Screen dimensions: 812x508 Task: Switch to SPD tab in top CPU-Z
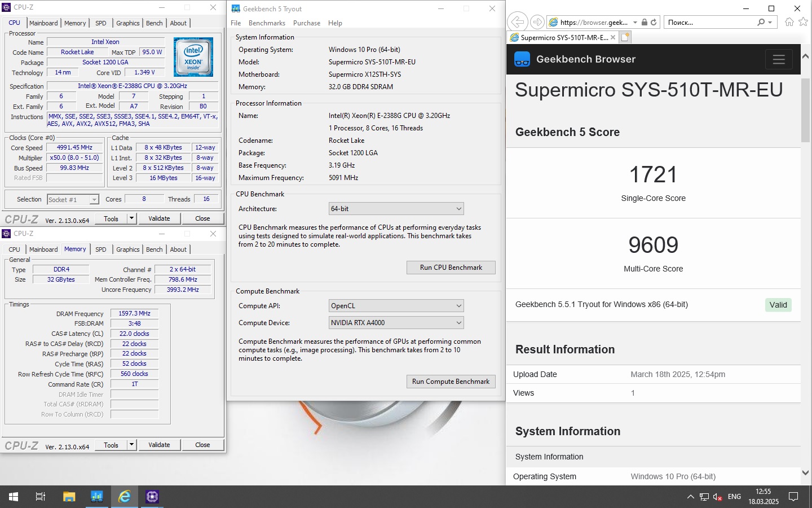101,23
